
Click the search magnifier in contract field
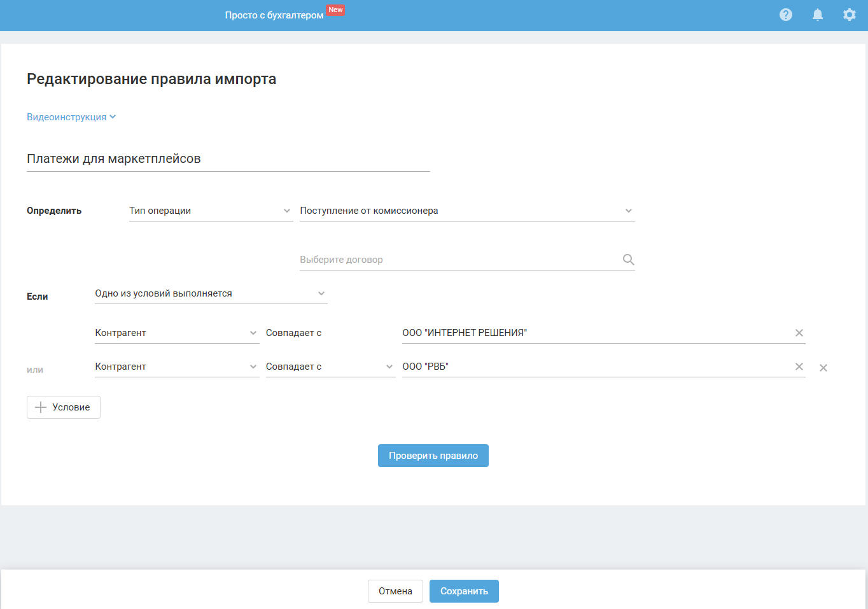pyautogui.click(x=628, y=260)
